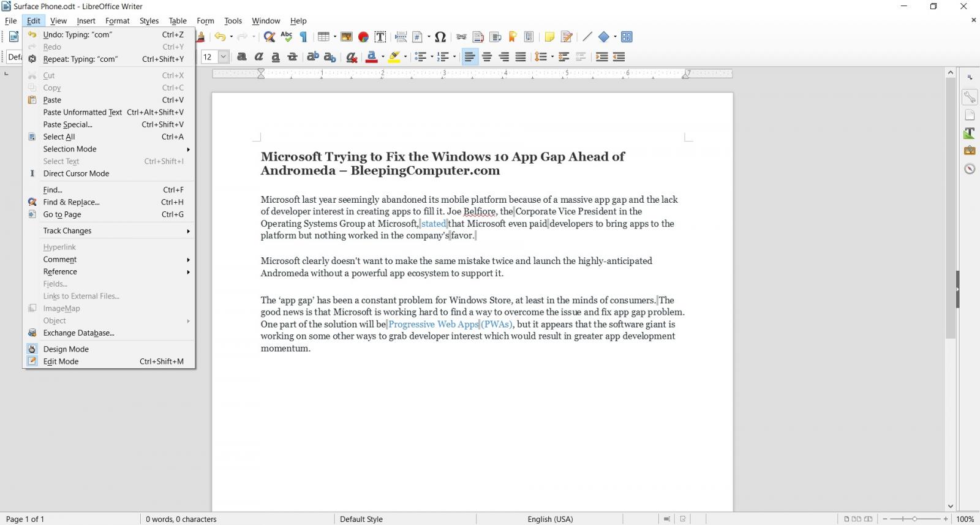980x525 pixels.
Task: Open highlighting color dropdown arrow
Action: click(x=405, y=57)
